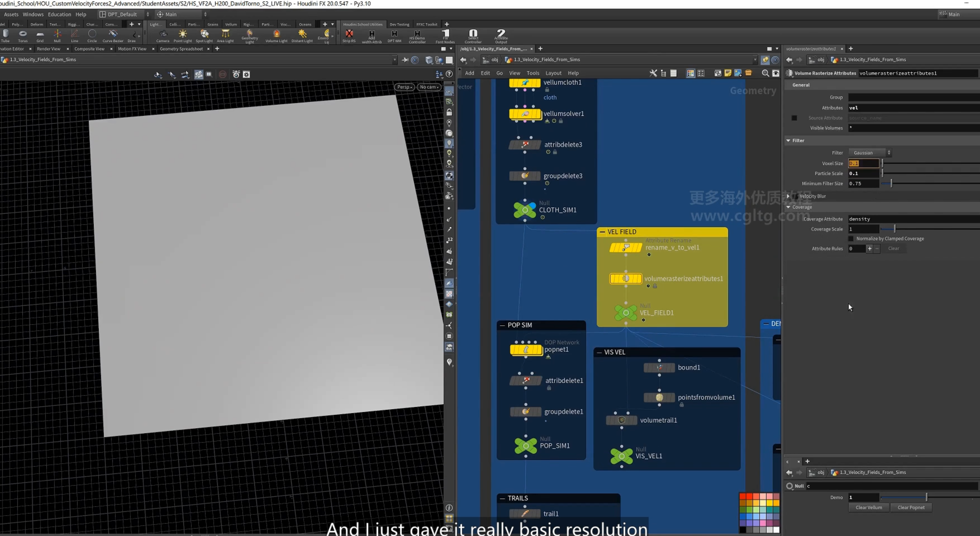Click the Attributes field containing vel
Image resolution: width=980 pixels, height=536 pixels.
(914, 108)
